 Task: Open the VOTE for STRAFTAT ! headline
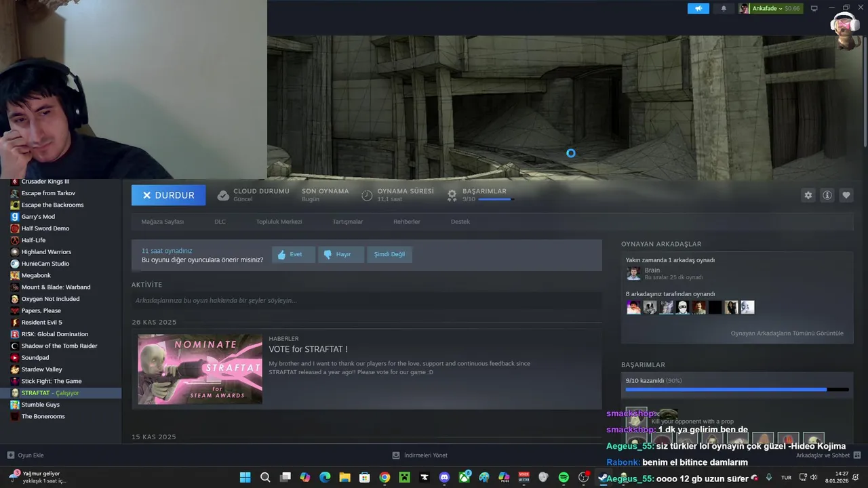[308, 349]
